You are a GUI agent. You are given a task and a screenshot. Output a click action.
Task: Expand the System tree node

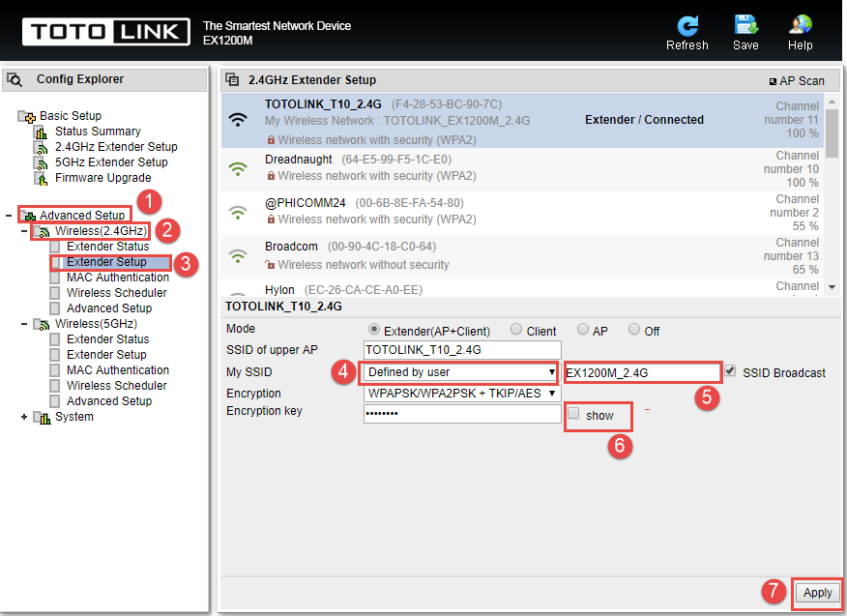coord(24,417)
